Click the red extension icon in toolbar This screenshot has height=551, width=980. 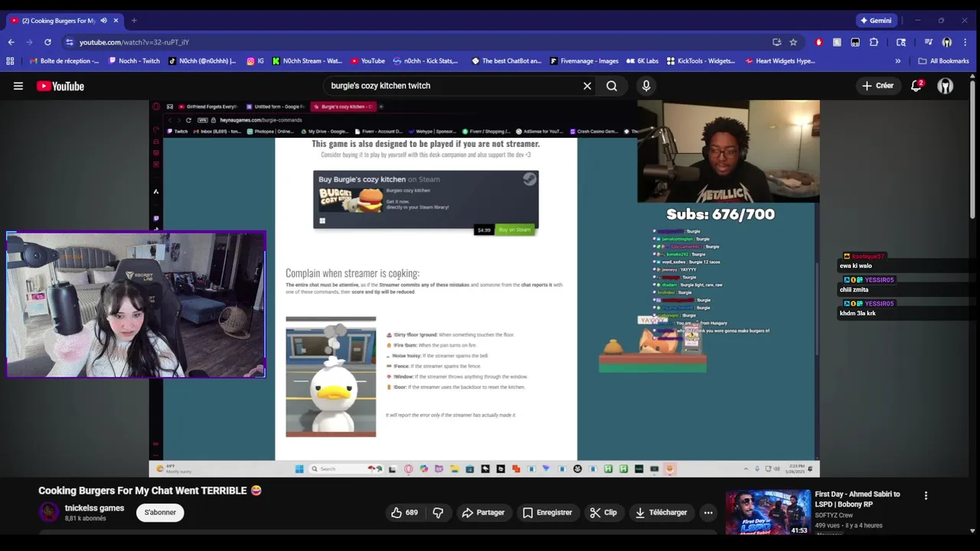pyautogui.click(x=818, y=42)
